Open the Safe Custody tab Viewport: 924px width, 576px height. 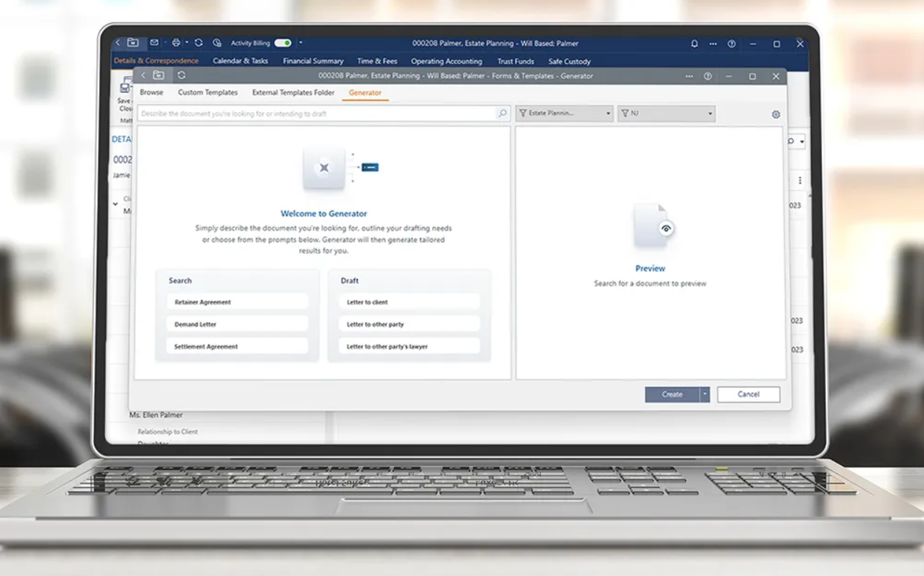point(570,61)
